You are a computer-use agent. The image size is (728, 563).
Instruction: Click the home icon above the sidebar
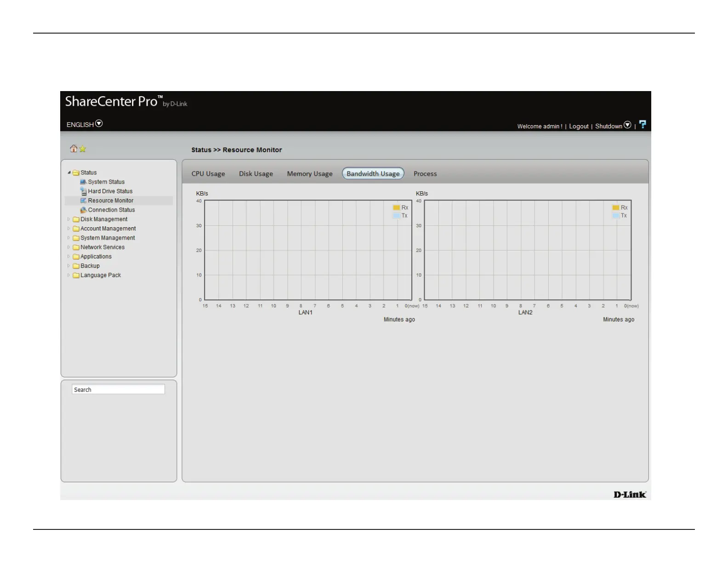73,149
